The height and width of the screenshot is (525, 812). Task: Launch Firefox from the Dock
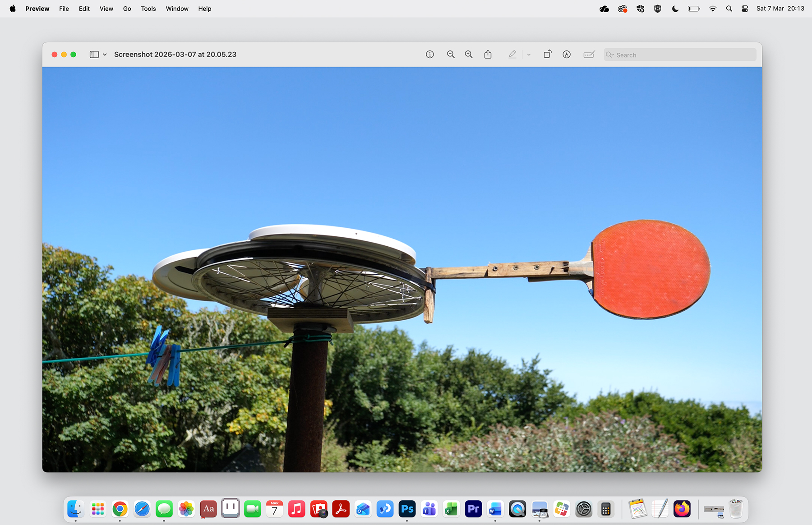click(682, 509)
